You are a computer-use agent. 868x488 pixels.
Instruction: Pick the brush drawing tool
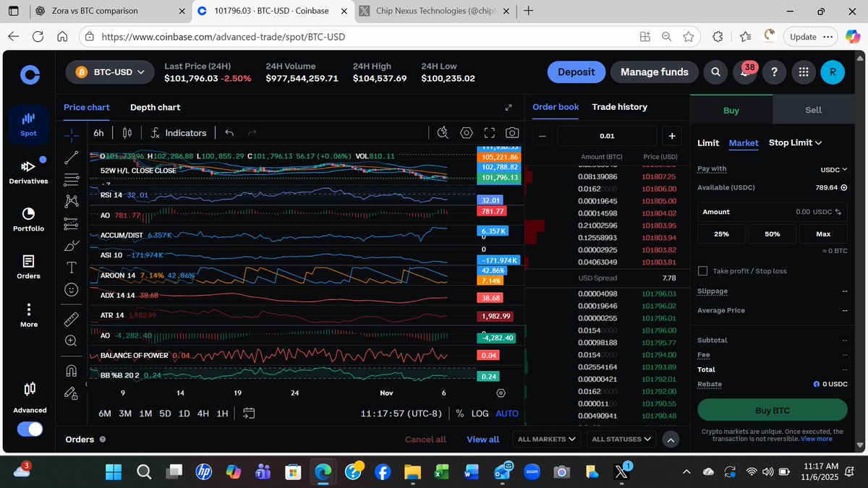click(72, 246)
